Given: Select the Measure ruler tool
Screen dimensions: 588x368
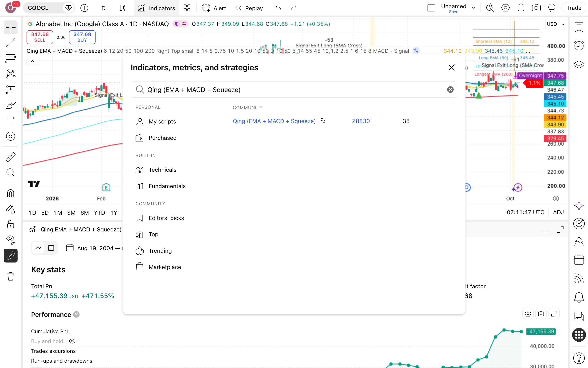Looking at the screenshot, I should point(10,157).
